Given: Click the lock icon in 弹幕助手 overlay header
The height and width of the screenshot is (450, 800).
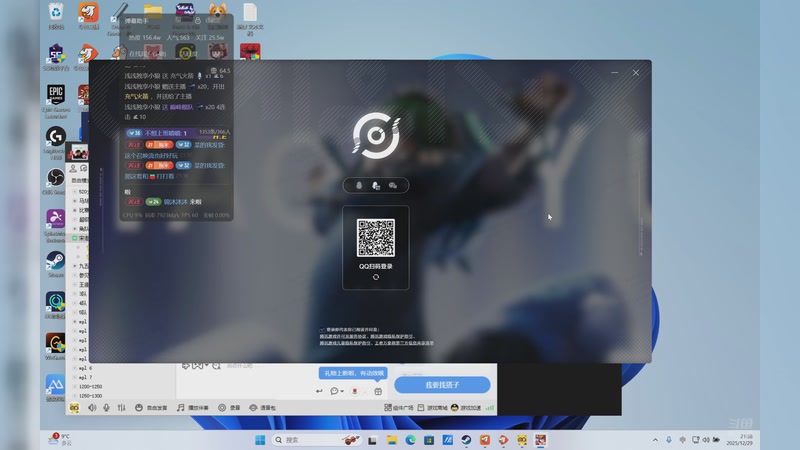Looking at the screenshot, I should pos(197,21).
